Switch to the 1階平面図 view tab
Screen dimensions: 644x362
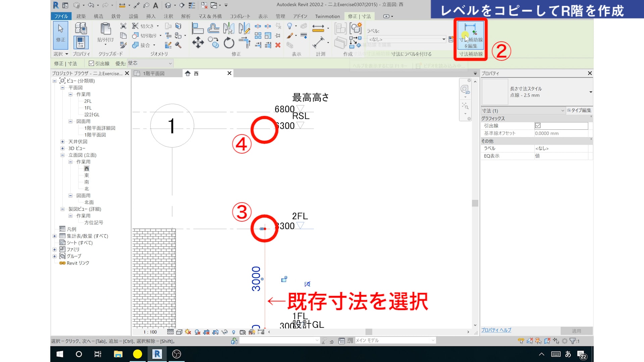tap(154, 73)
